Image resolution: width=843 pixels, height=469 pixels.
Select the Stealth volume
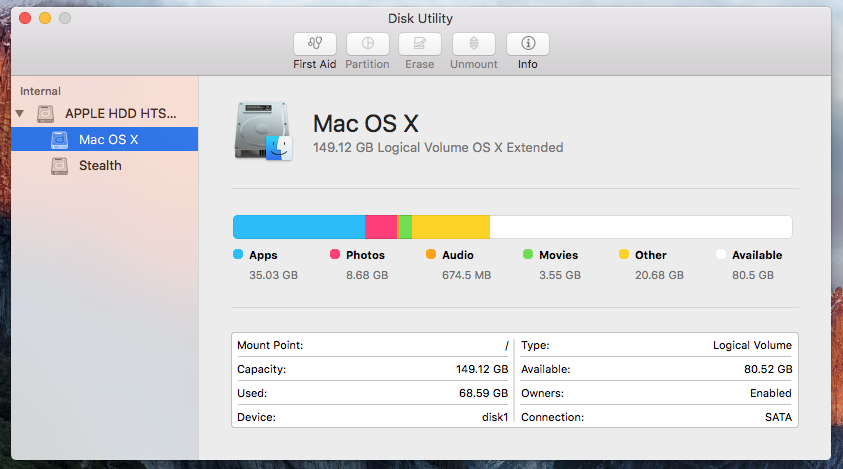click(x=104, y=166)
